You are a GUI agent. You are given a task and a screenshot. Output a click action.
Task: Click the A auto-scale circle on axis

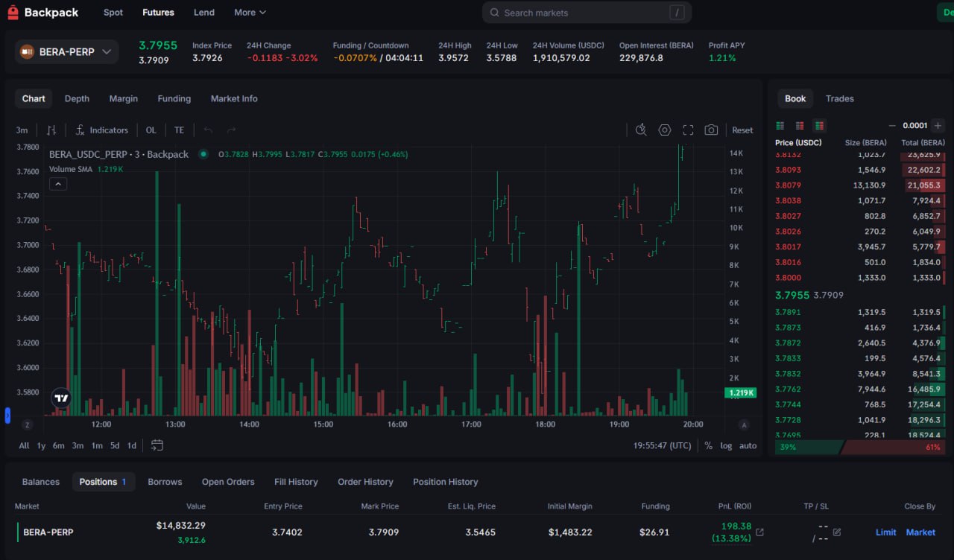[744, 424]
